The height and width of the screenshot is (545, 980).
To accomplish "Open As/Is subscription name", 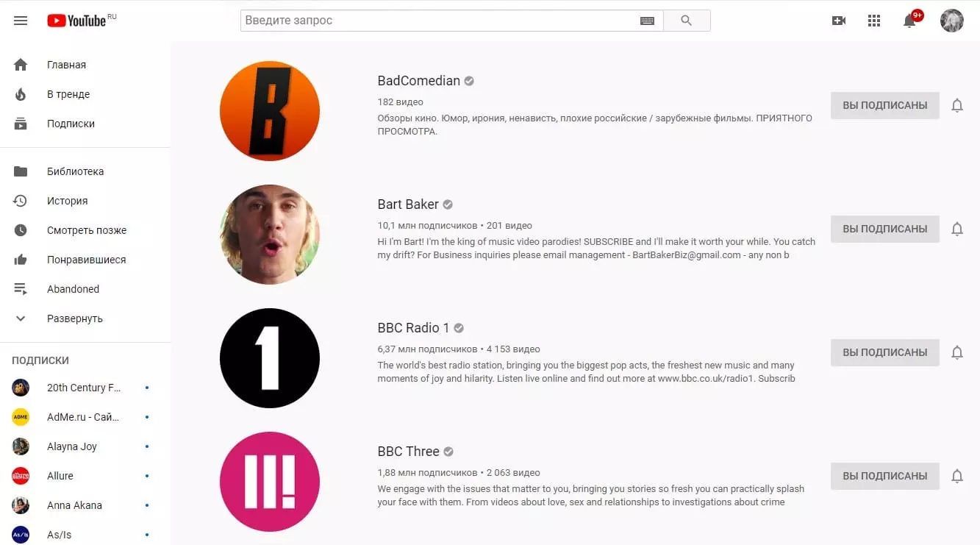I will pyautogui.click(x=60, y=535).
